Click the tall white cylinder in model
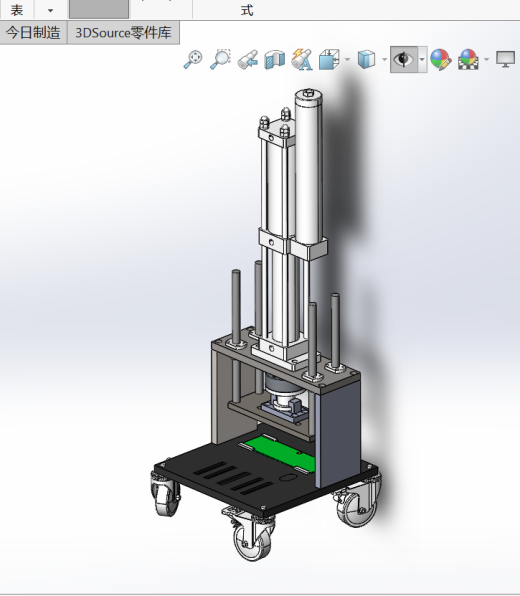Viewport: 520px width, 596px height. [x=309, y=167]
